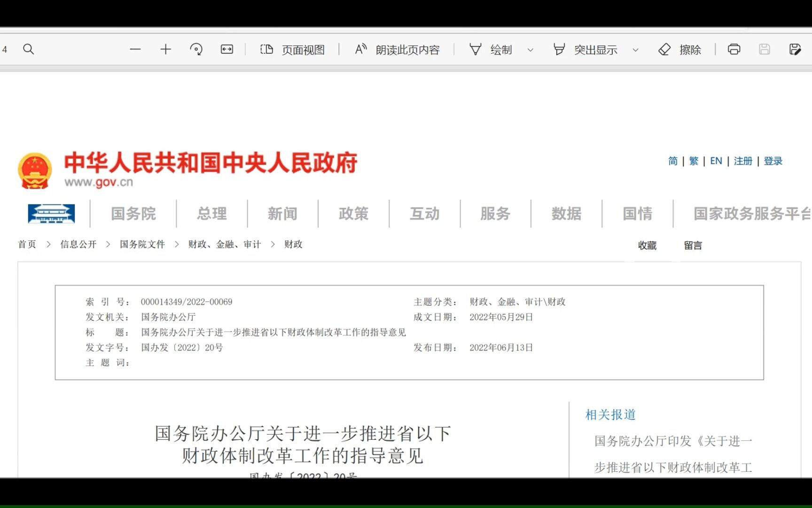Click the www.gov.cn site address

99,183
